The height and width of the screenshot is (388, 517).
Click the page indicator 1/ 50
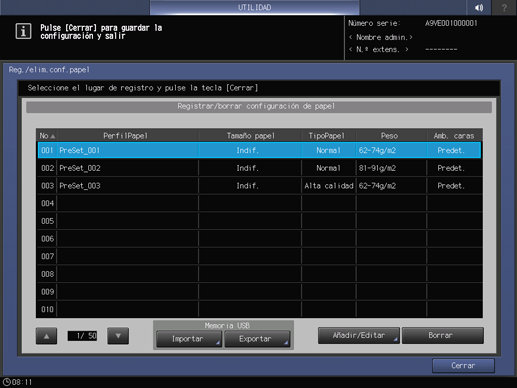click(82, 336)
